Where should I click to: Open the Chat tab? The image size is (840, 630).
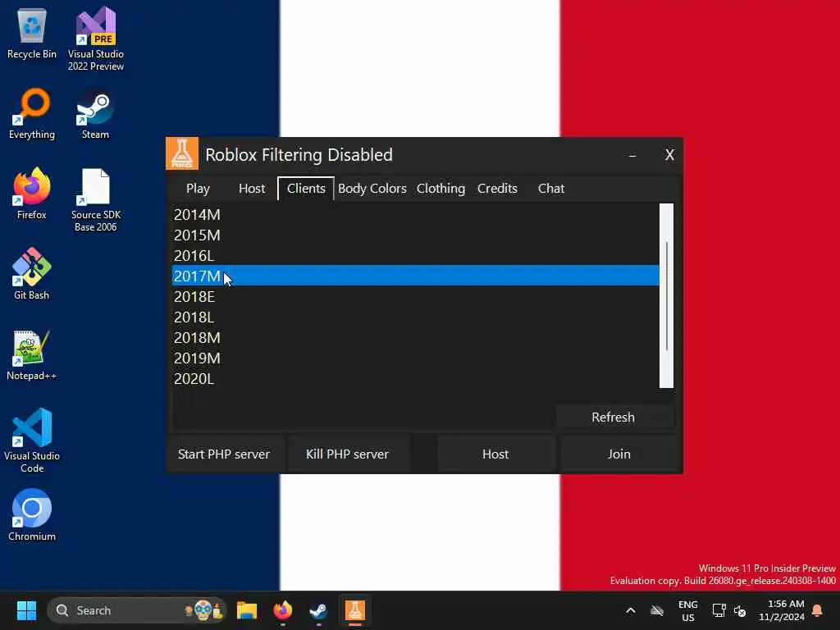coord(551,189)
